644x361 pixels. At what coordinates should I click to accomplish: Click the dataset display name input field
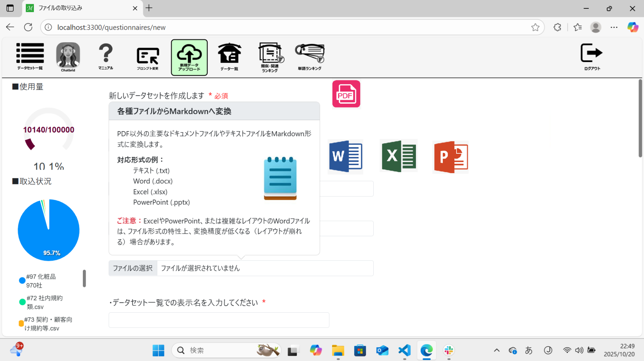point(219,320)
